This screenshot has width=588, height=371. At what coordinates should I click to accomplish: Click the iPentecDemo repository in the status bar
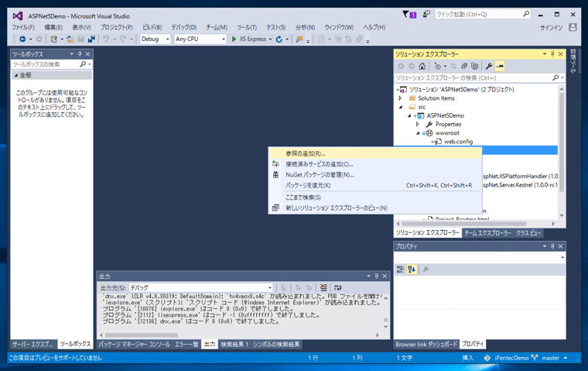(x=511, y=358)
